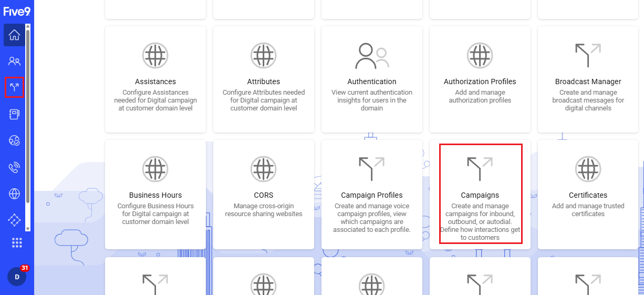The image size is (644, 295).
Task: Open the phone call icon in sidebar
Action: click(x=14, y=167)
